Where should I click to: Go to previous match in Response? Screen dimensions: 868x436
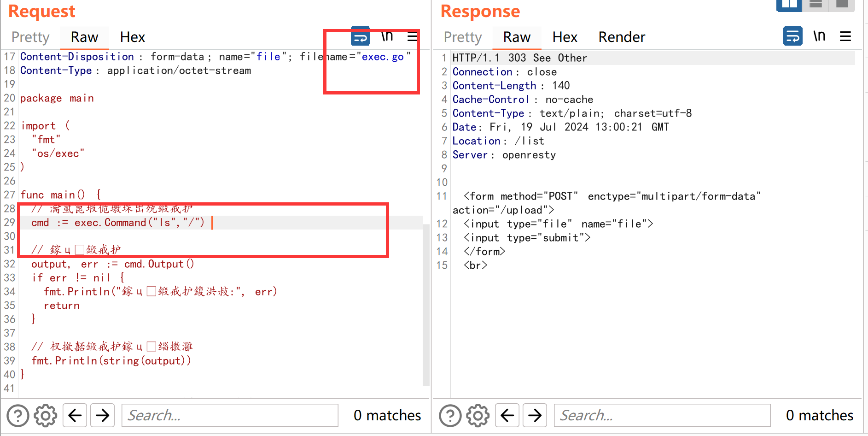tap(507, 416)
